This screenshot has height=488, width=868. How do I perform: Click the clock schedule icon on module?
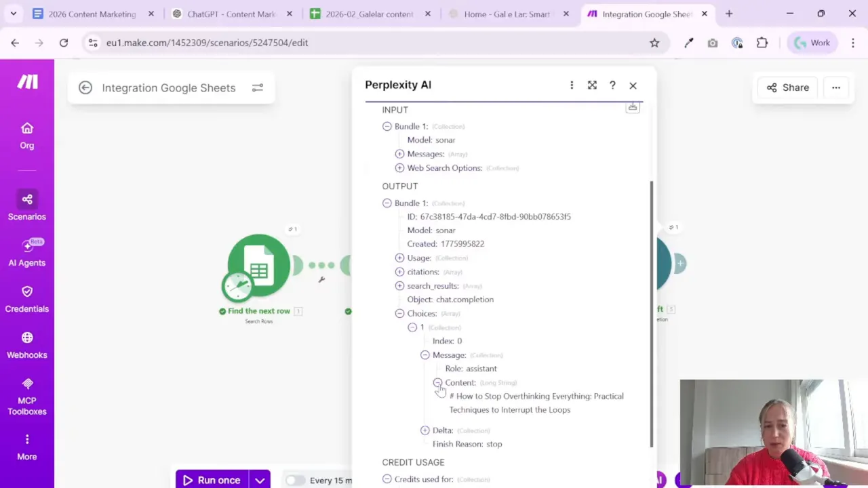tap(237, 287)
